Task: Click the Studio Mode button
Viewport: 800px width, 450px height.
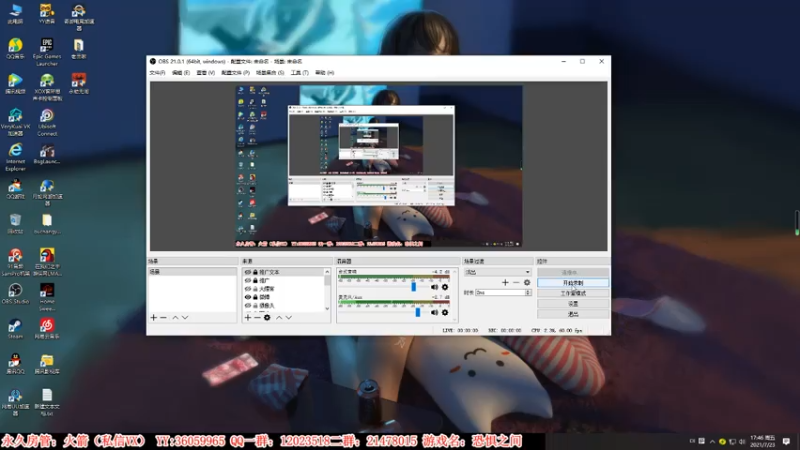Action: 573,293
